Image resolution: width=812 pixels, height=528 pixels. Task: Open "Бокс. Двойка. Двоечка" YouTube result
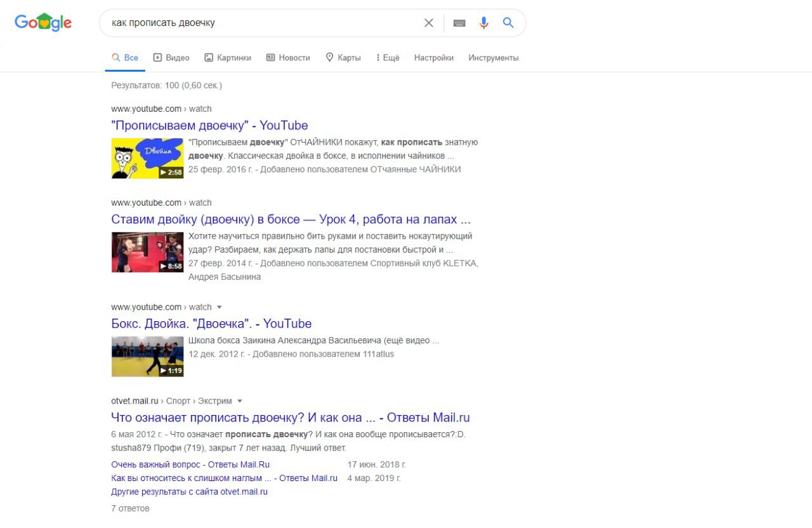point(211,324)
